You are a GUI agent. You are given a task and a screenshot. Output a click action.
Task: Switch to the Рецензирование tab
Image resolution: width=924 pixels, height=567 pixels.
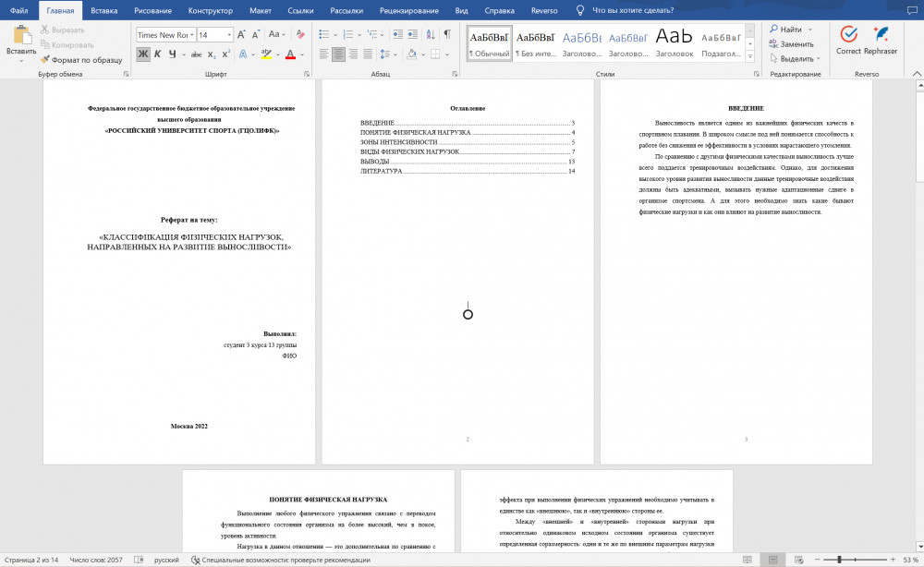409,10
